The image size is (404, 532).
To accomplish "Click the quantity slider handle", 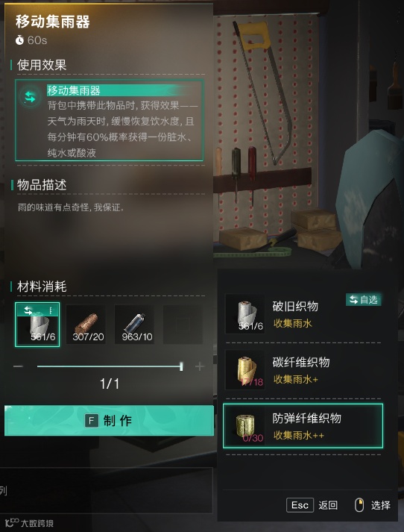I will click(181, 366).
